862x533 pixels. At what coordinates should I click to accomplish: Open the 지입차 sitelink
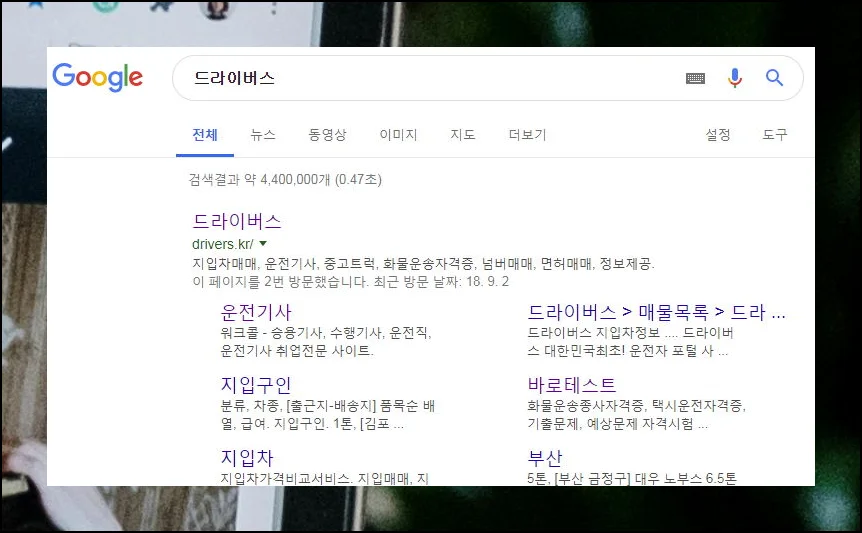[x=247, y=458]
